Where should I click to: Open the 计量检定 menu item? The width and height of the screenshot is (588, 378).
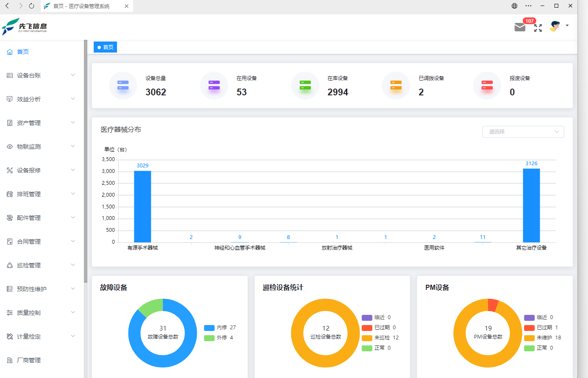point(42,336)
